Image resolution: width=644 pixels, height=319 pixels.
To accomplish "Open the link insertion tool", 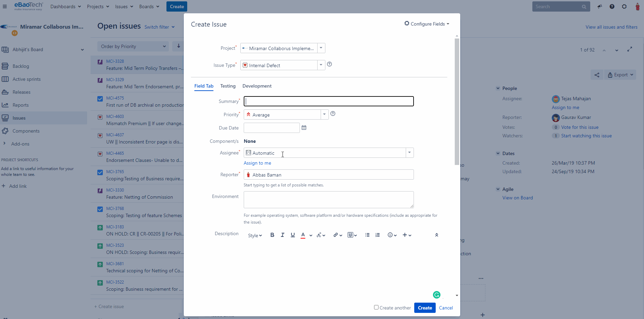I will point(337,235).
